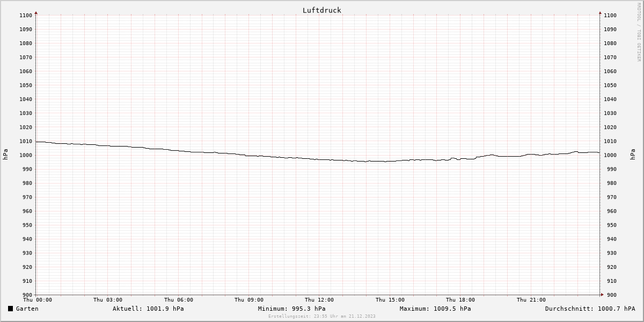
Task: Click the 1010 label on right y-axis
Action: pyautogui.click(x=610, y=141)
